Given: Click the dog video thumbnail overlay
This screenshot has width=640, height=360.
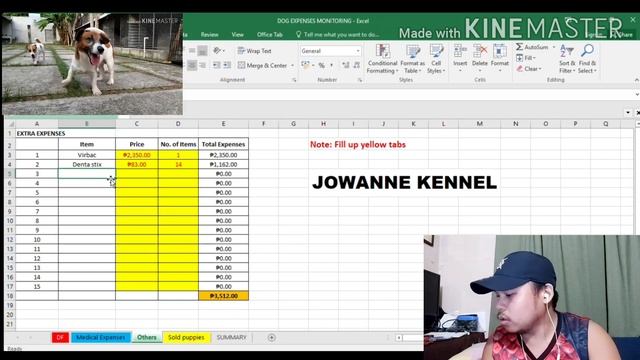Looking at the screenshot, I should click(92, 64).
